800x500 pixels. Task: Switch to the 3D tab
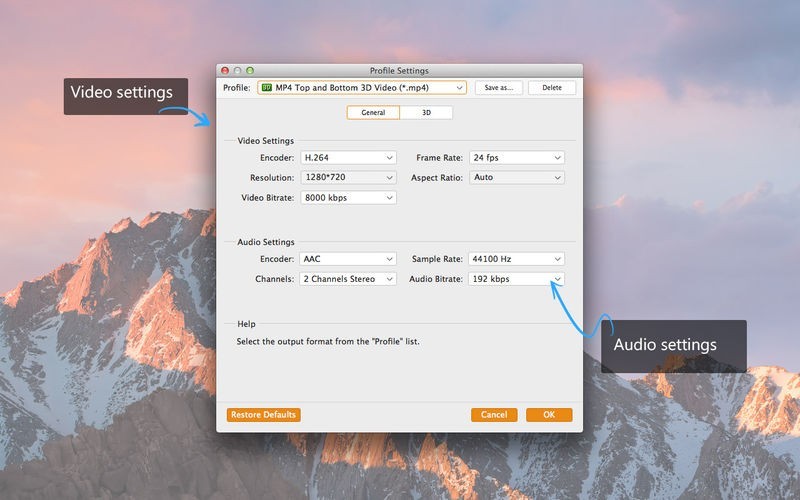(x=426, y=113)
